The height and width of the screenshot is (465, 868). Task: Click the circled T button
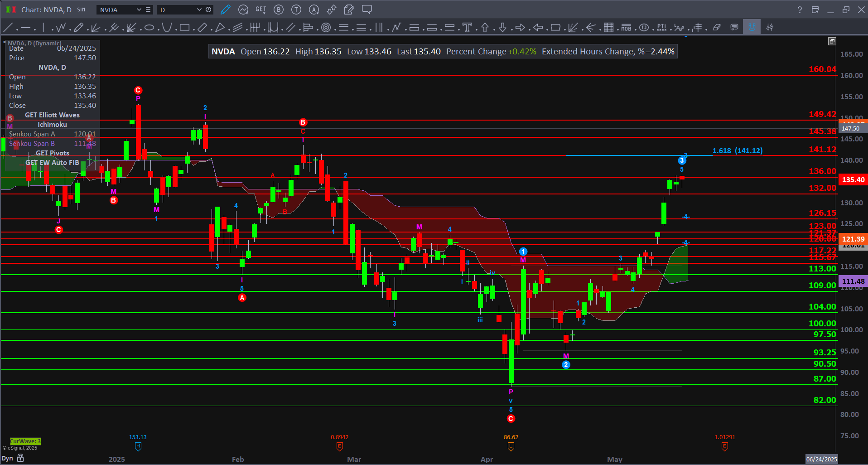click(296, 10)
